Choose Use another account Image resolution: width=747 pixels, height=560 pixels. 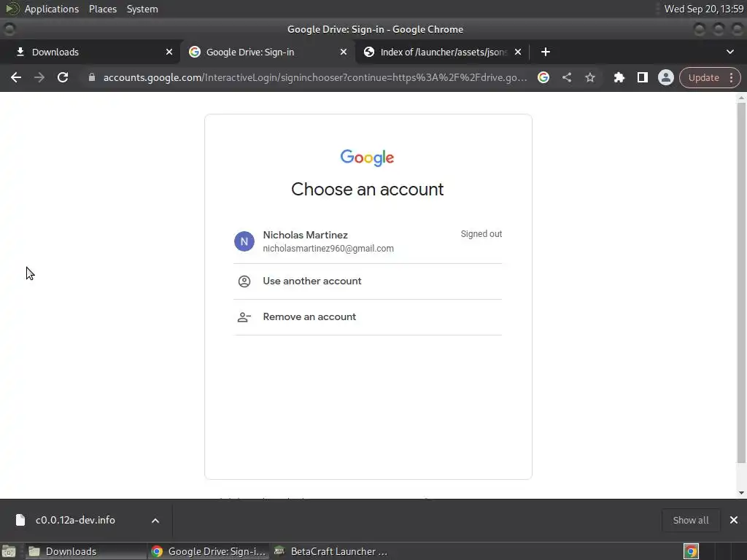(368, 281)
